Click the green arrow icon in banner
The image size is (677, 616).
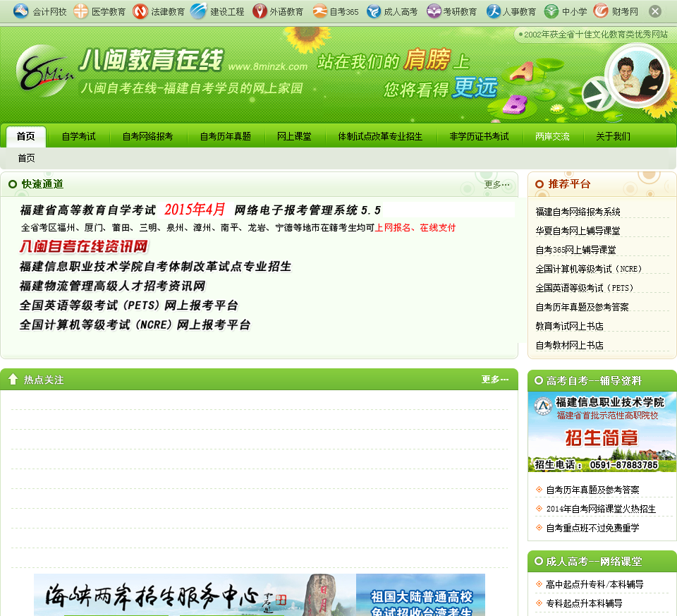(598, 93)
